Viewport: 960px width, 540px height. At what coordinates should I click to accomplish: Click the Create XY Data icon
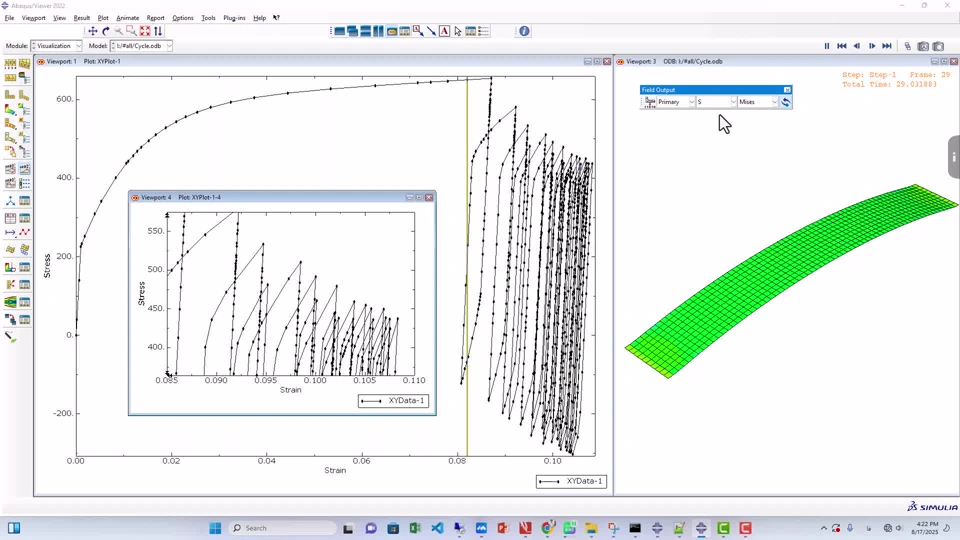coord(10,219)
